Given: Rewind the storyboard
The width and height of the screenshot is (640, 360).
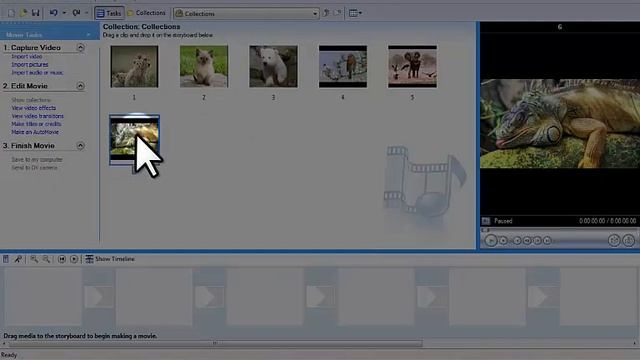Looking at the screenshot, I should 62,259.
